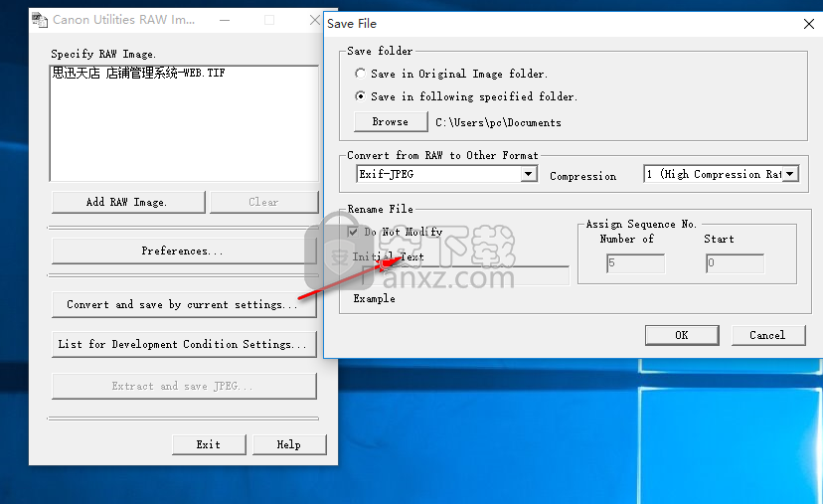
Task: Open Help in Canon Utilities window
Action: click(289, 444)
